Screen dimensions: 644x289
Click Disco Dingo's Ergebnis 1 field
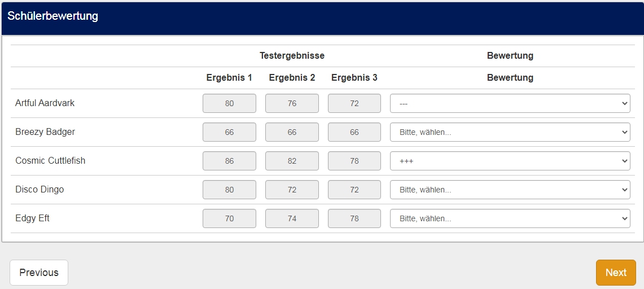(x=229, y=190)
